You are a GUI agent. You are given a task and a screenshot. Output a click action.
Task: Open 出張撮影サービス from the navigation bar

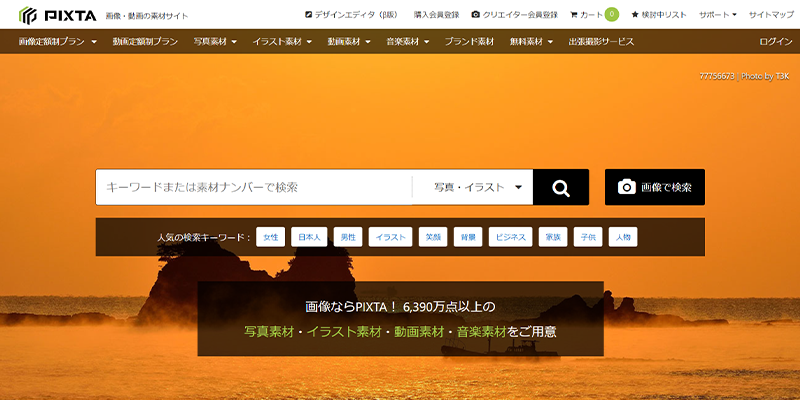[x=601, y=42]
